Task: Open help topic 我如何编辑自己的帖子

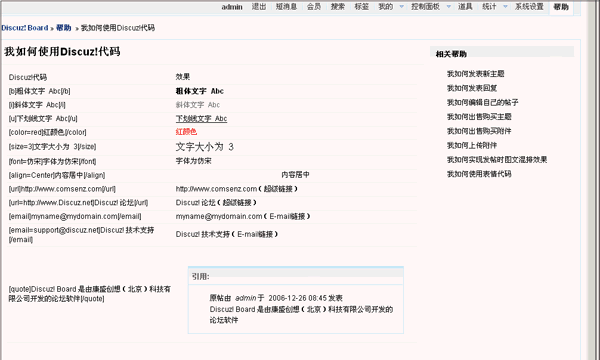Action: click(483, 102)
